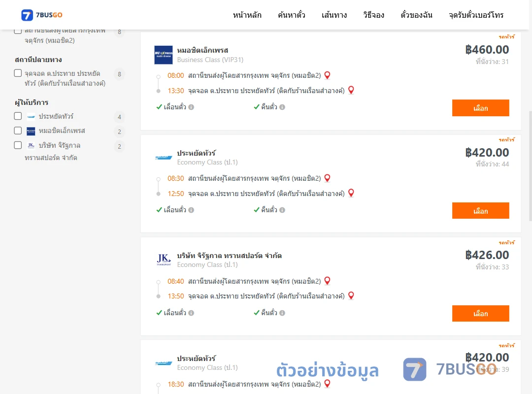Click the ฿426.00 price text
This screenshot has width=532, height=394.
[487, 255]
